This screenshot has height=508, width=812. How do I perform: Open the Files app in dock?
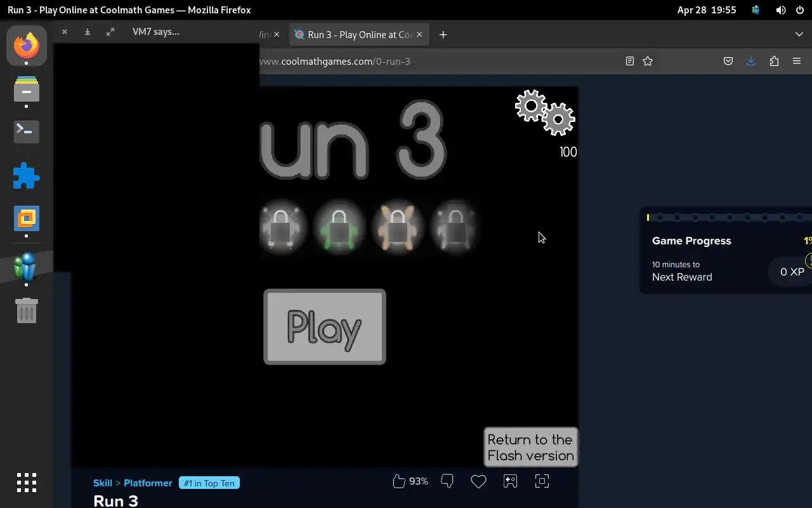[27, 89]
